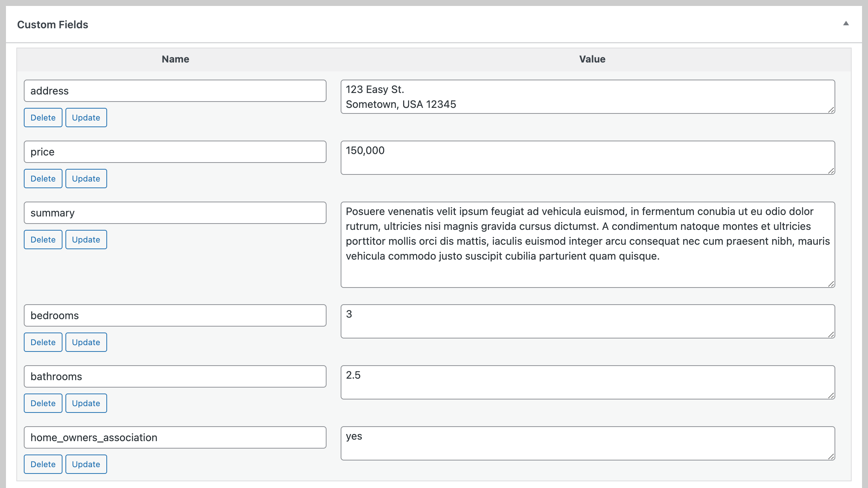This screenshot has width=868, height=488.
Task: Delete the address custom field
Action: click(43, 118)
